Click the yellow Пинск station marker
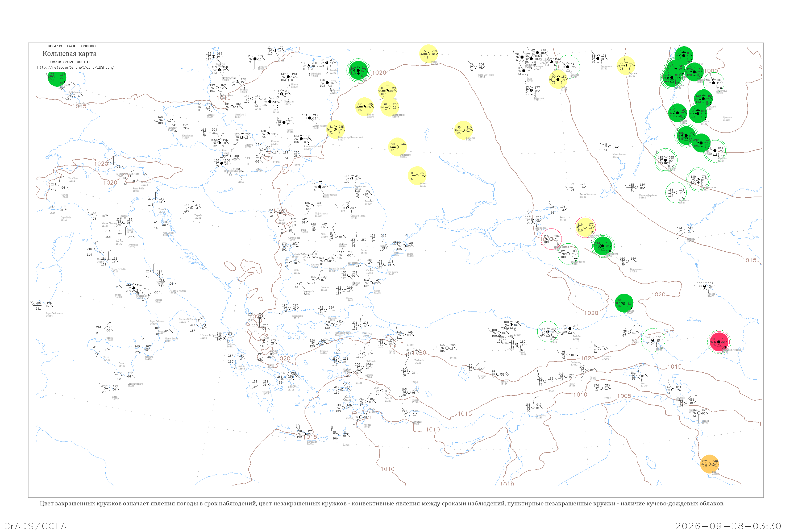 (364, 107)
